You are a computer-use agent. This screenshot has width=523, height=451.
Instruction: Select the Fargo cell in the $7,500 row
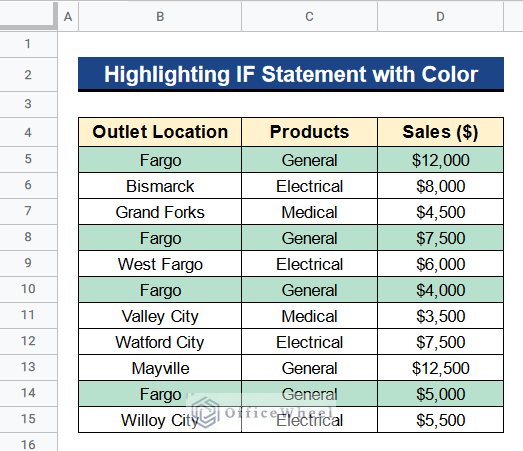click(x=160, y=238)
